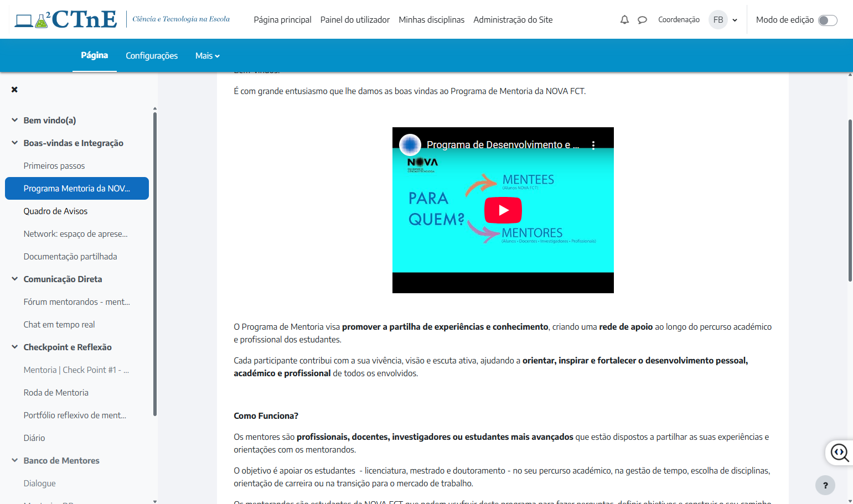Switch to the Configurações tab
The height and width of the screenshot is (504, 853).
(x=152, y=56)
